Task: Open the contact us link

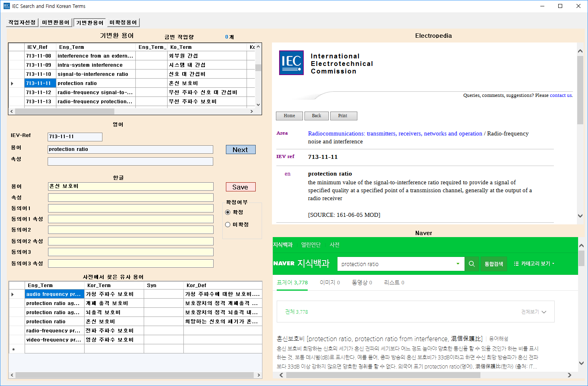Action: pos(561,95)
